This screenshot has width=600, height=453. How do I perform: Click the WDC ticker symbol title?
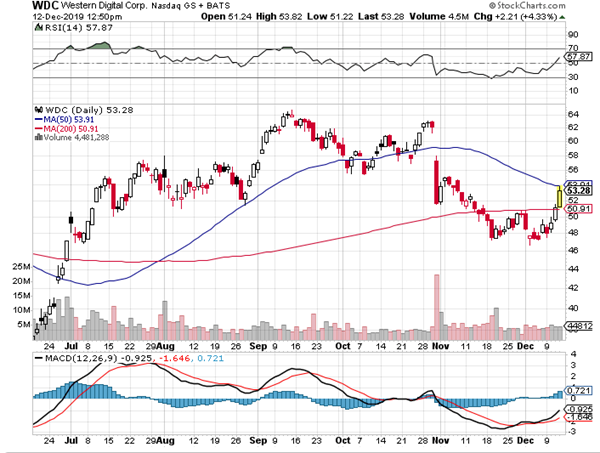pyautogui.click(x=17, y=7)
